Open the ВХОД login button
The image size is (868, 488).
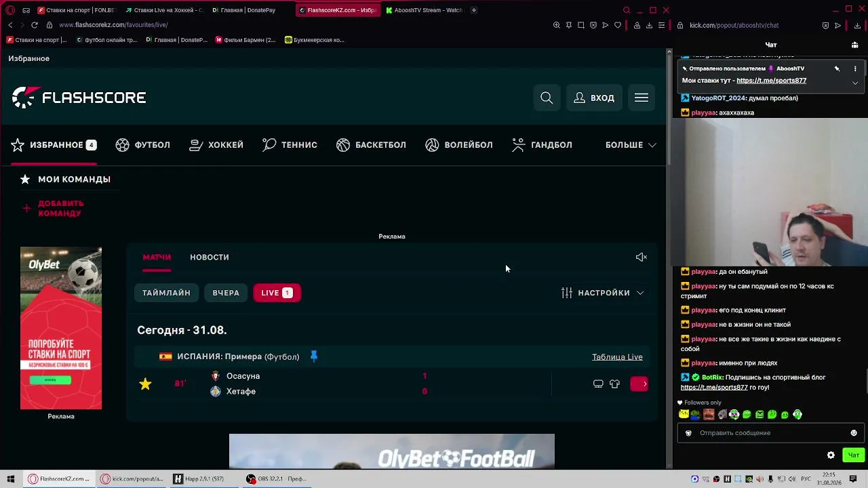click(594, 98)
